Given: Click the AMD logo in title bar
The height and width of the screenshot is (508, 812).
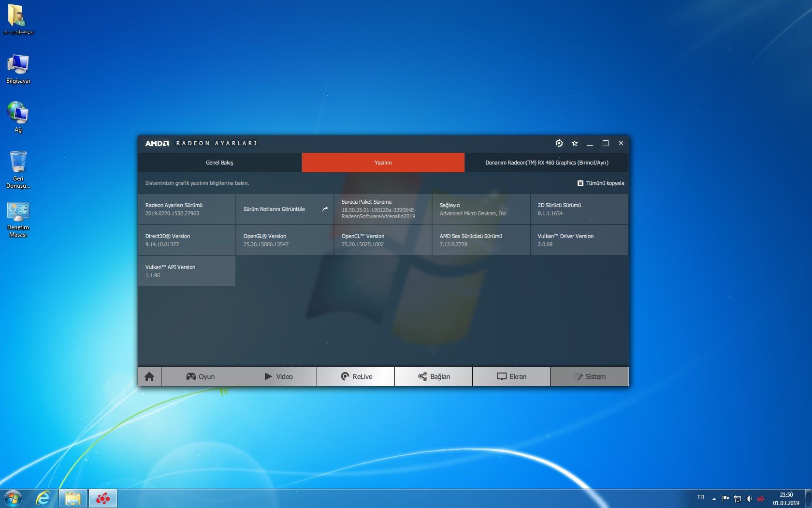Looking at the screenshot, I should pos(157,143).
